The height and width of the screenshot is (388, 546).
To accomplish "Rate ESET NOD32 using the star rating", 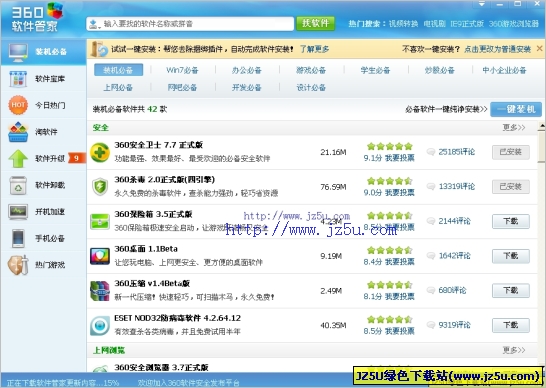I will tap(390, 319).
